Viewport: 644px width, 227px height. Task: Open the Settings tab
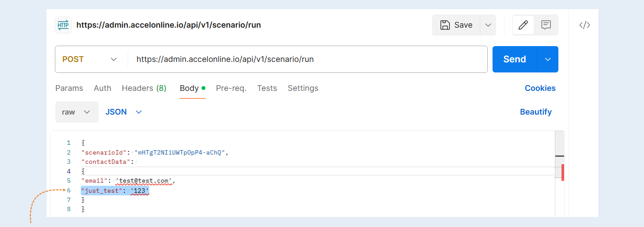[x=303, y=88]
